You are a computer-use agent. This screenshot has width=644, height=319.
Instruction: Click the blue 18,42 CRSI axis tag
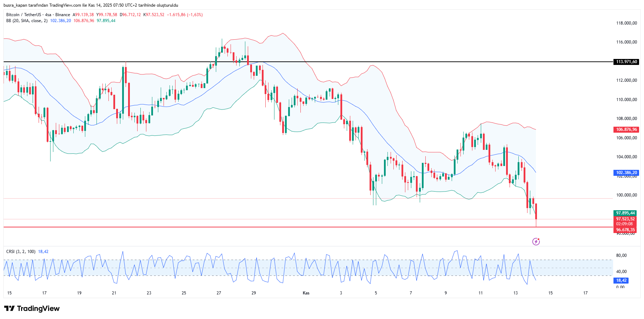click(621, 280)
